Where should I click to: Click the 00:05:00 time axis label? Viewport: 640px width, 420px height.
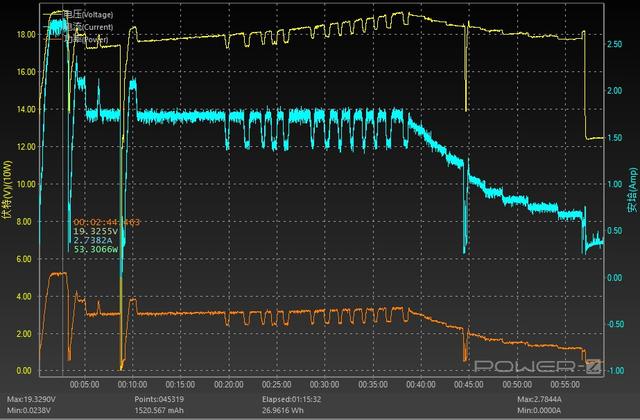pos(84,384)
